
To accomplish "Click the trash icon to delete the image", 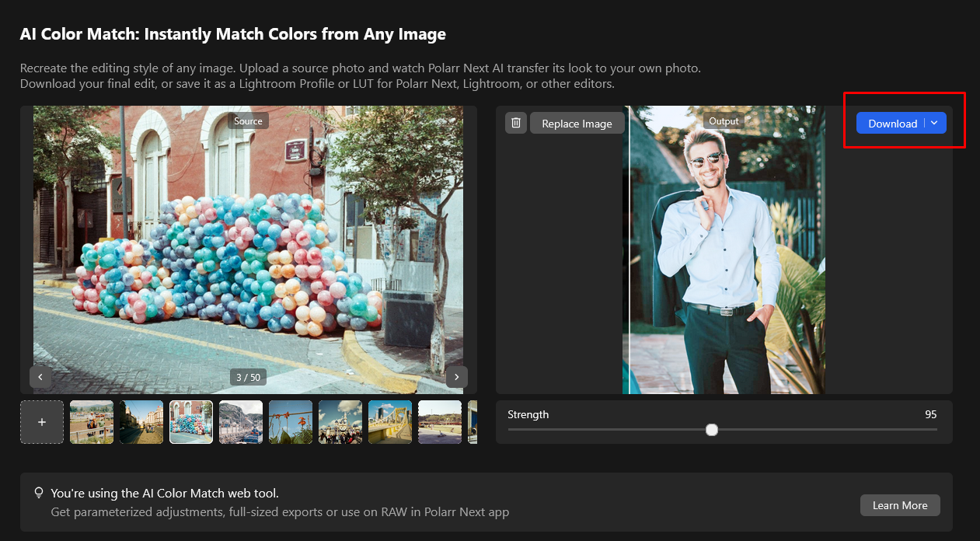I will (x=516, y=123).
